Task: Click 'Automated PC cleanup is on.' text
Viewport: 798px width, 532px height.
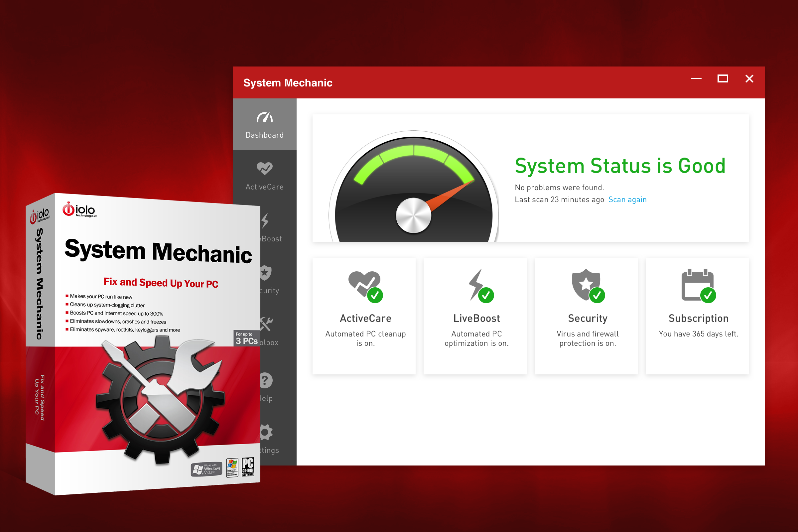Action: 365,338
